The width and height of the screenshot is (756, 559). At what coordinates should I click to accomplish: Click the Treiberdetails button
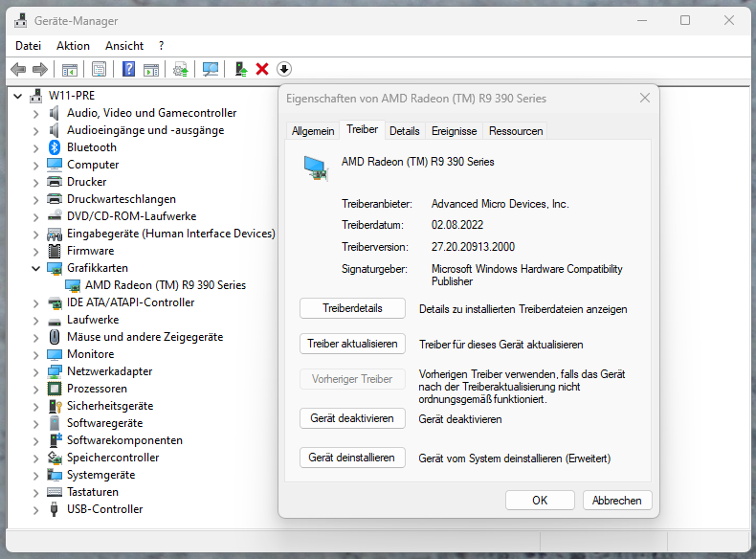352,308
